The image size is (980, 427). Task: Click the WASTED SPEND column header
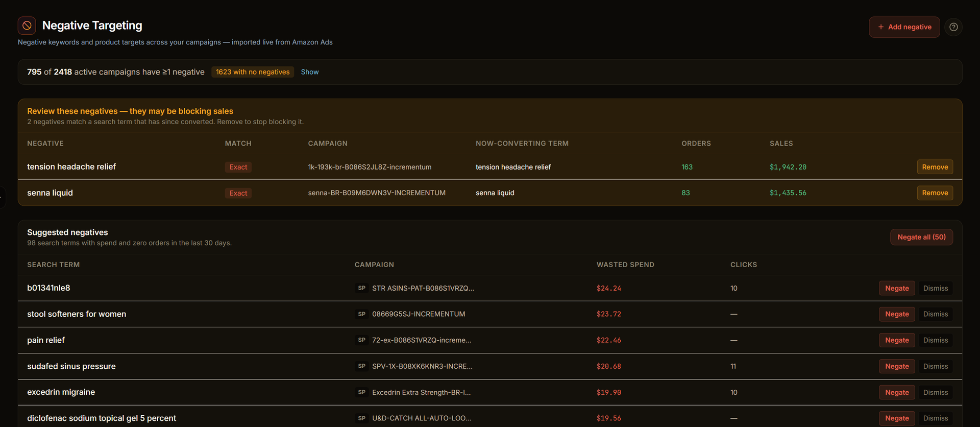[625, 265]
